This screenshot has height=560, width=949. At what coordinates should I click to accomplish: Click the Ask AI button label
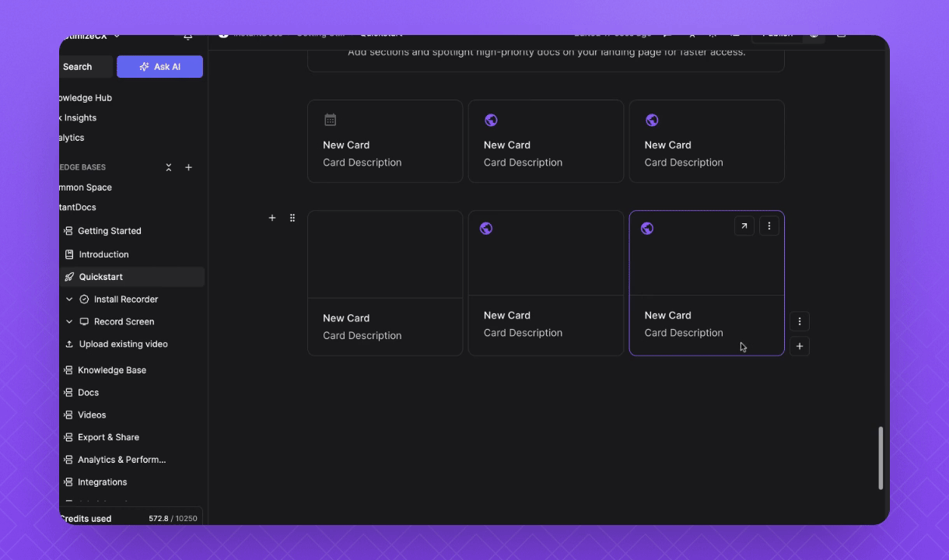[x=167, y=67]
